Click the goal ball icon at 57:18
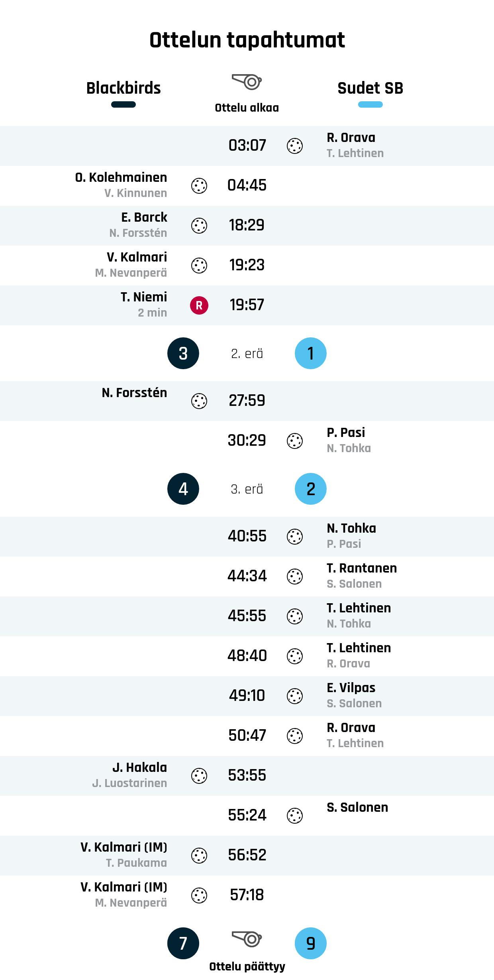Screen dimensions: 494x980 [199, 895]
